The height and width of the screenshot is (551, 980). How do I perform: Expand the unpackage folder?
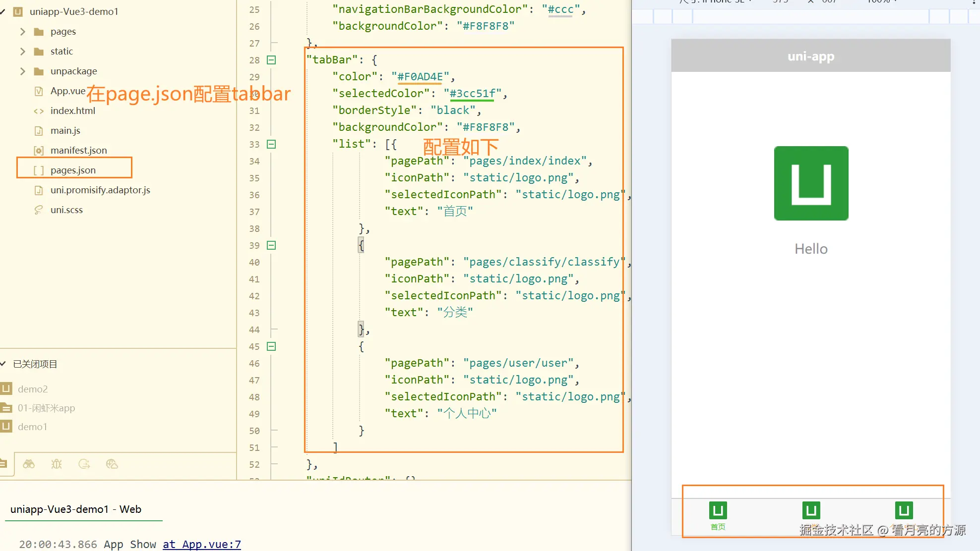point(22,71)
